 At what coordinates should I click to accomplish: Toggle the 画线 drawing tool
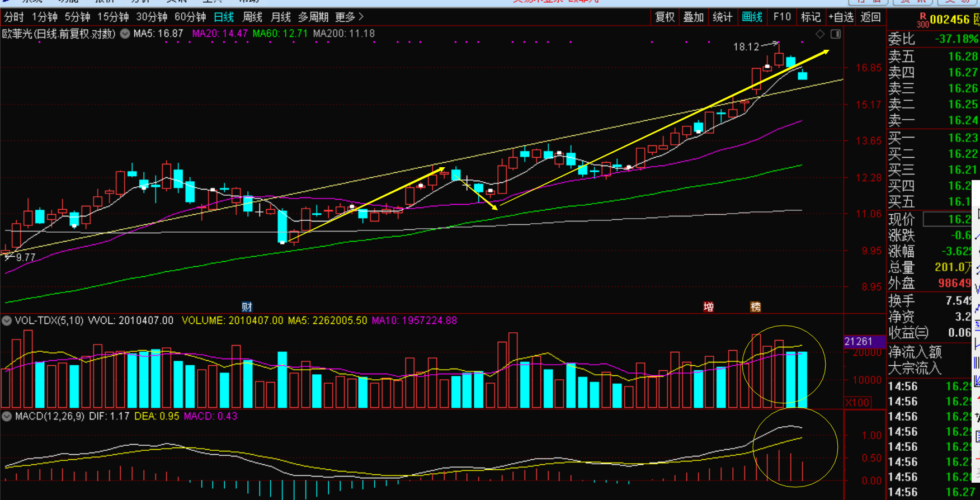(x=752, y=17)
